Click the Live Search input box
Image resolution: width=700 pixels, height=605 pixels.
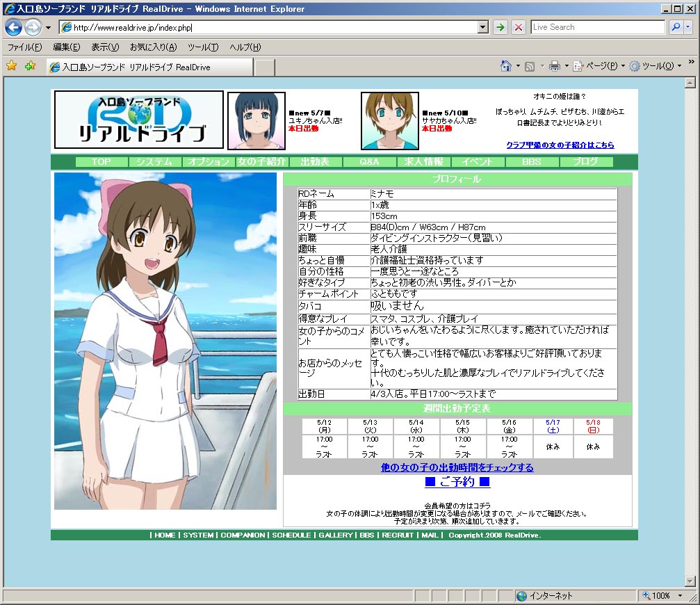click(x=598, y=27)
